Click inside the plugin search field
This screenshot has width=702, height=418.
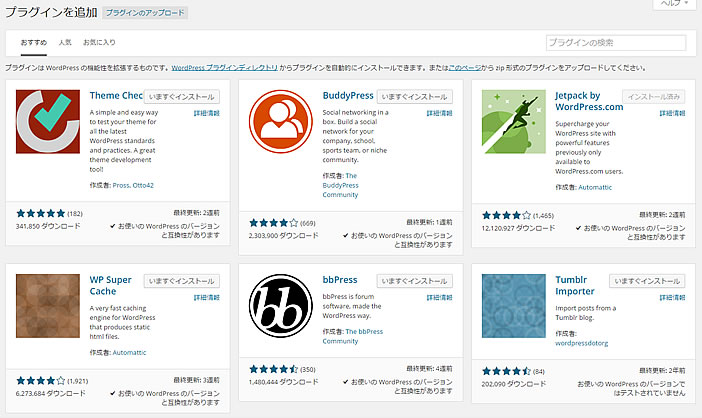[x=616, y=43]
